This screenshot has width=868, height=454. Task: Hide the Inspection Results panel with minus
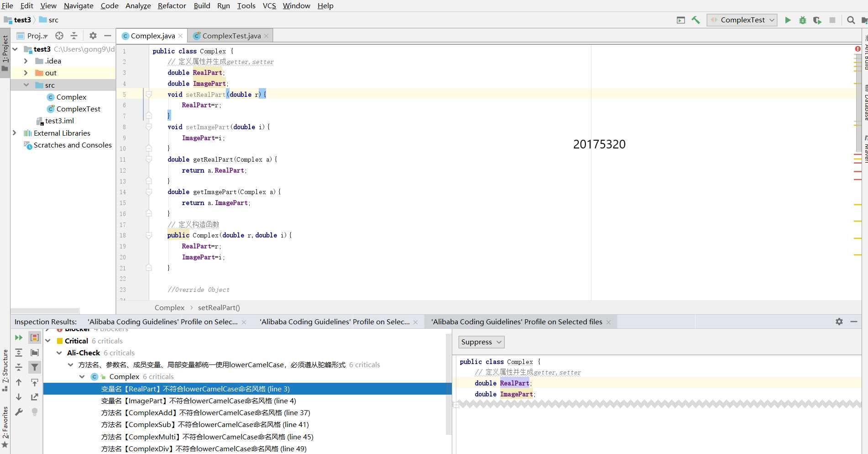pyautogui.click(x=854, y=322)
